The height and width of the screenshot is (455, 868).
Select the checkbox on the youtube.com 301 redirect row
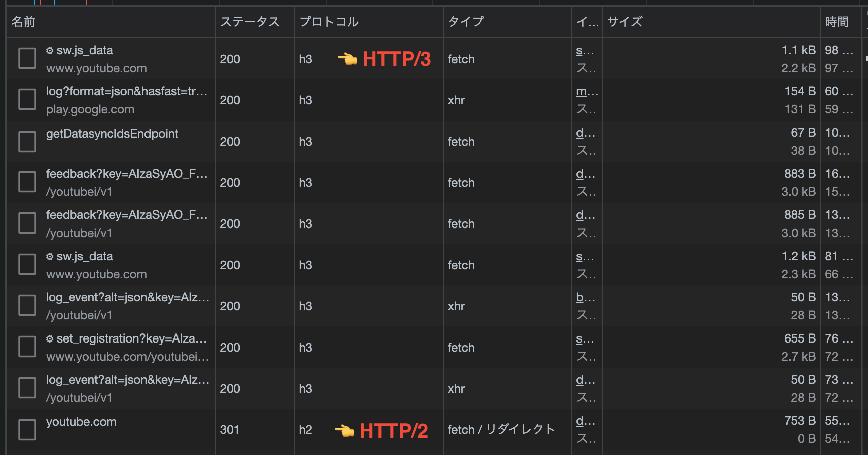click(x=27, y=429)
